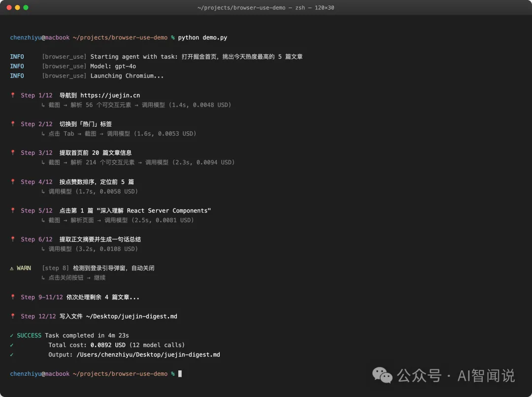
Task: Click the 'SUCCESS' label
Action: click(29, 335)
